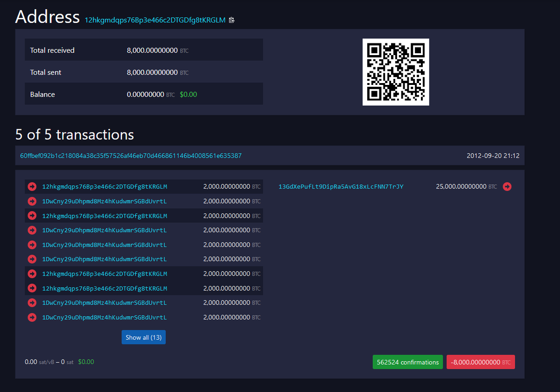Open the address link in the page heading
Image resolution: width=560 pixels, height=392 pixels.
(x=155, y=20)
